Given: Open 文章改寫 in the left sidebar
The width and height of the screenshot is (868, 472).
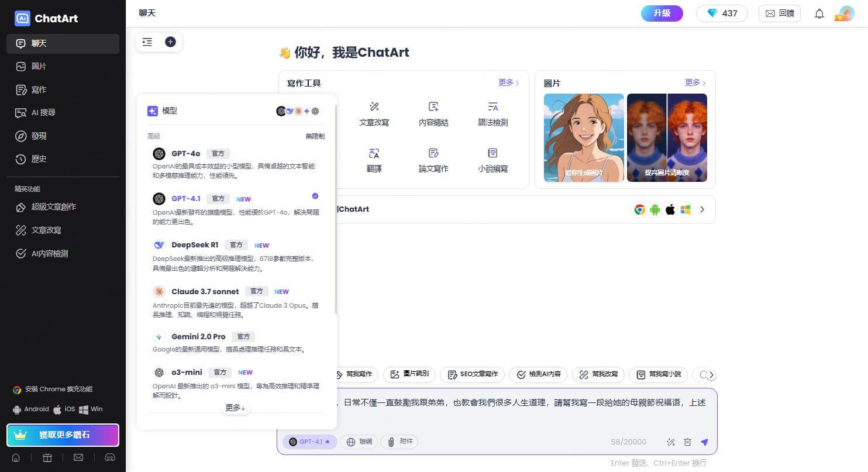Looking at the screenshot, I should pyautogui.click(x=63, y=230).
